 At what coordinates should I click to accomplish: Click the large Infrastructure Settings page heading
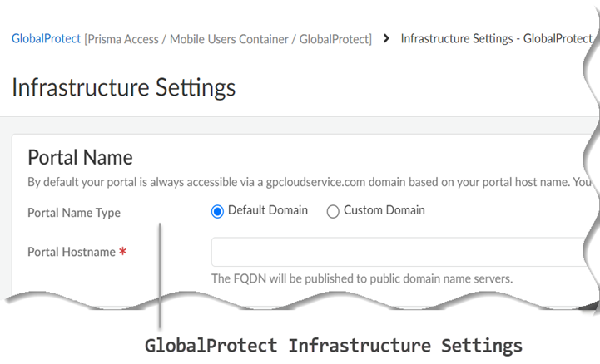123,86
